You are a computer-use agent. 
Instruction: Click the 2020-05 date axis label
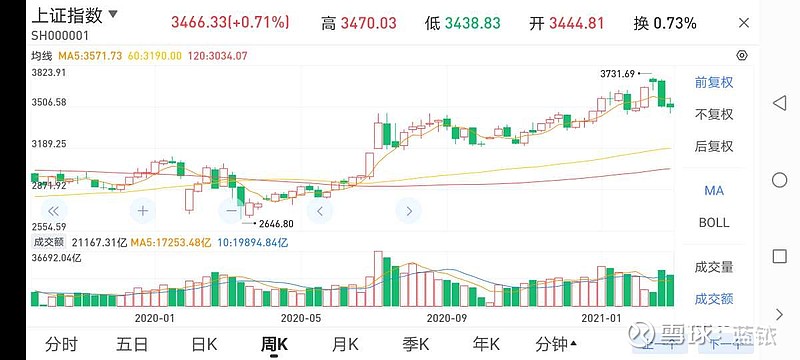[301, 318]
